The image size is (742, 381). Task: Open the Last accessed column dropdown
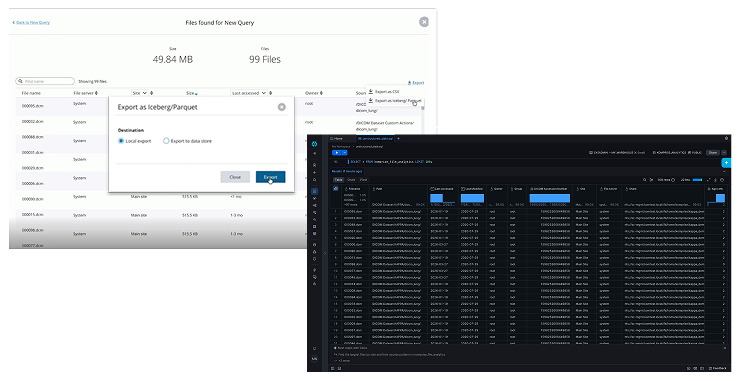(x=249, y=93)
